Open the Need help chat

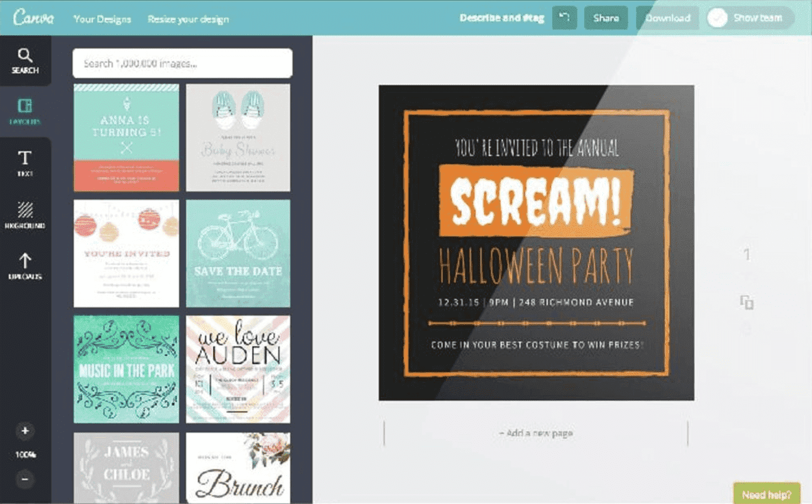pyautogui.click(x=767, y=494)
